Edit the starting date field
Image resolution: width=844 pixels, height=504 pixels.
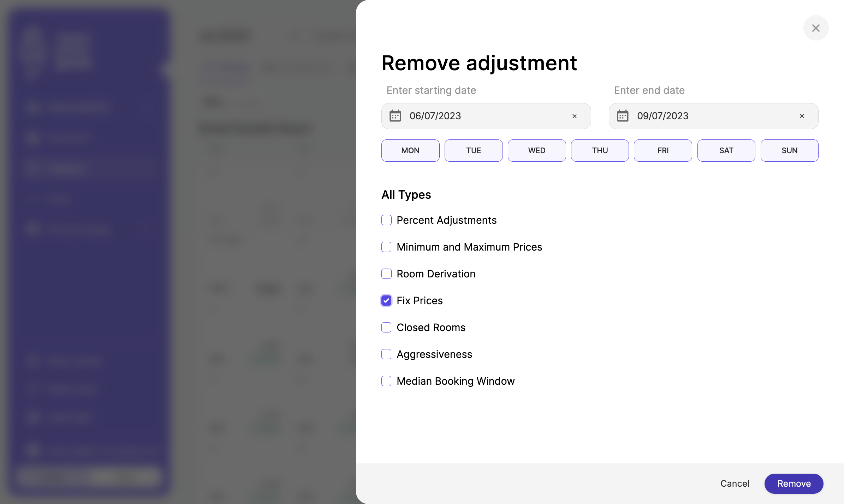click(486, 116)
